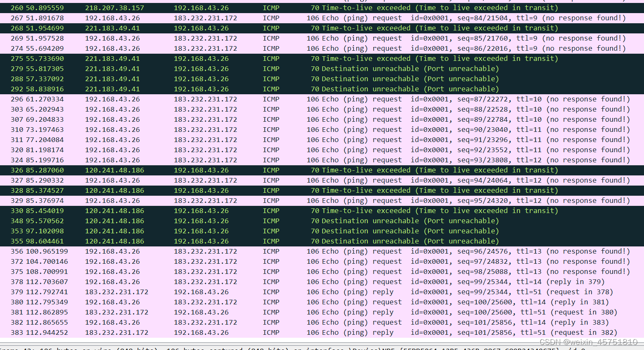644x350 pixels.
Task: Select packet 372 with seq=97/24832
Action: [x=322, y=262]
